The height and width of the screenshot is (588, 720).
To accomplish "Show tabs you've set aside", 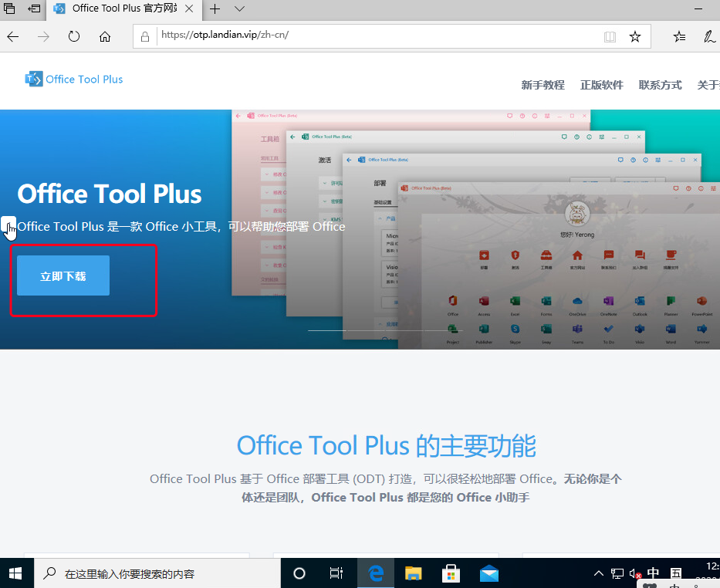I will point(9,8).
